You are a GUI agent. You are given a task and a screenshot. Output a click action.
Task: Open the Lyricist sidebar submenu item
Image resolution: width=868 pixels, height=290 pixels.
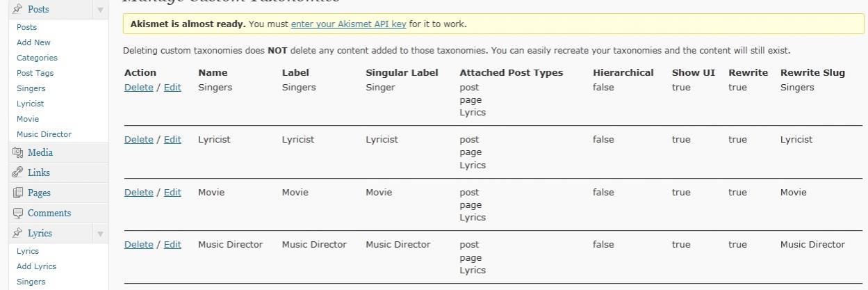[30, 104]
